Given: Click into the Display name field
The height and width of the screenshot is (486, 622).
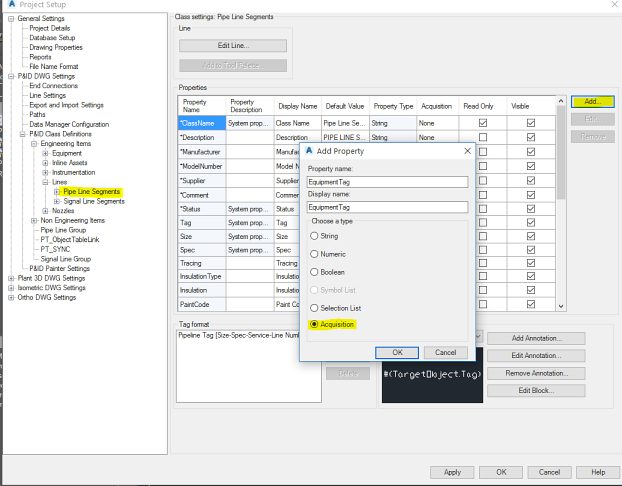Looking at the screenshot, I should click(x=387, y=207).
